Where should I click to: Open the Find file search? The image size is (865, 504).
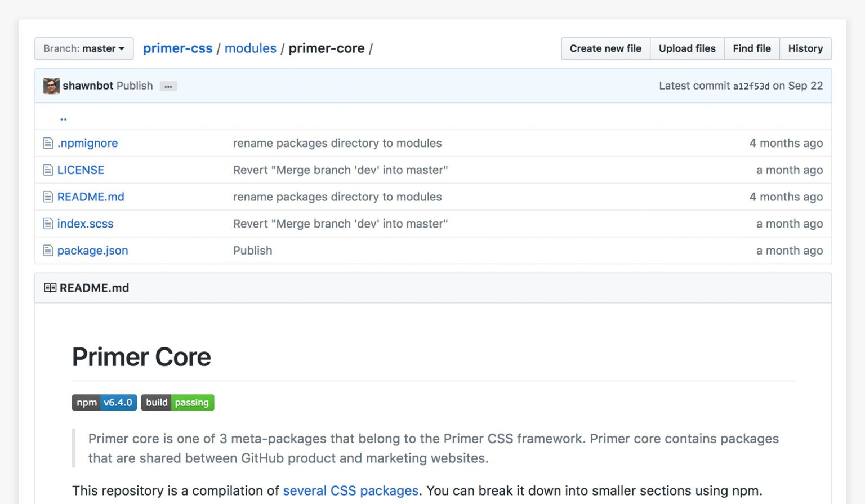click(x=751, y=48)
